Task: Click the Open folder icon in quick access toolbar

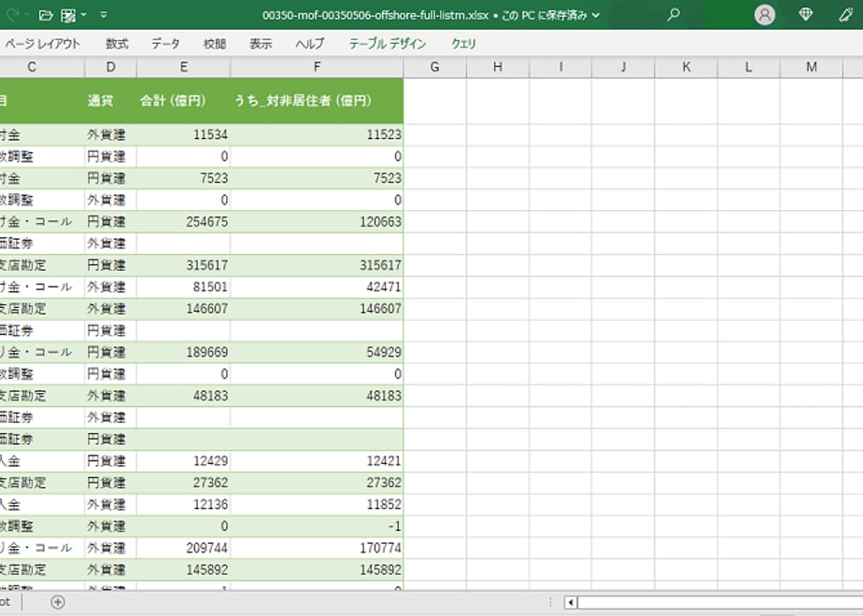Action: [47, 15]
